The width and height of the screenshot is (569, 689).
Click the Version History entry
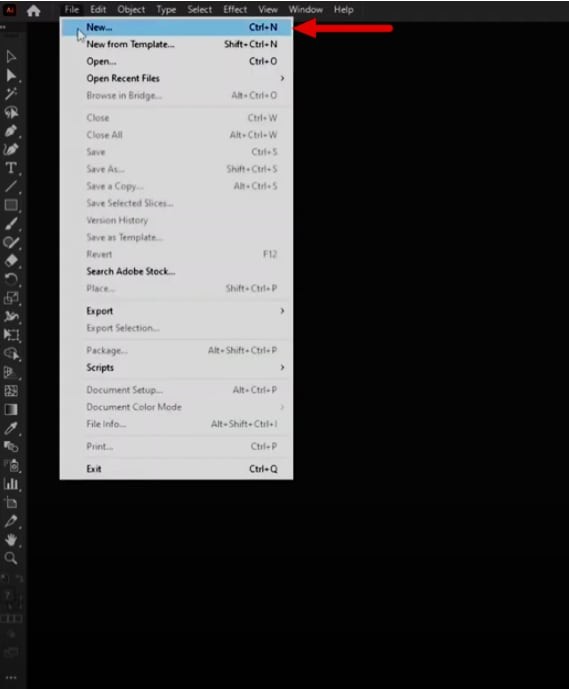(176, 220)
